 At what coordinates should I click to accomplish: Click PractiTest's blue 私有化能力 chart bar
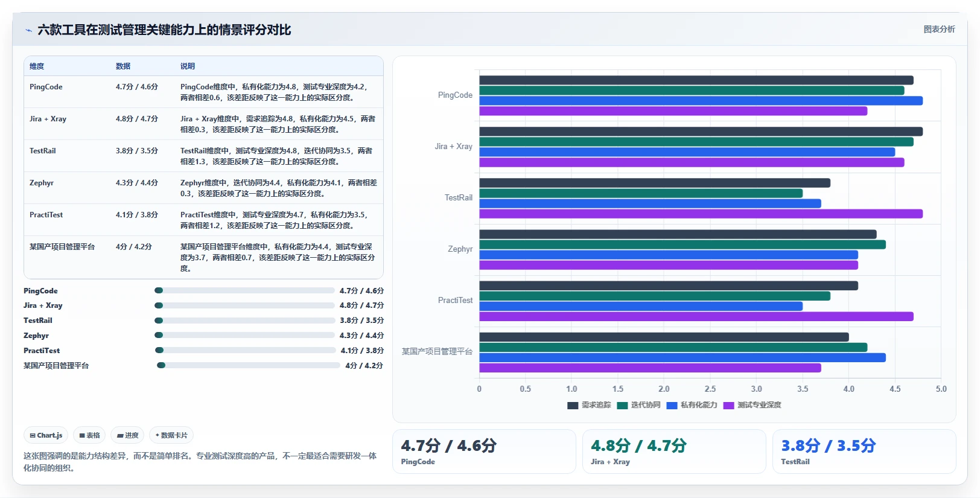pos(641,306)
